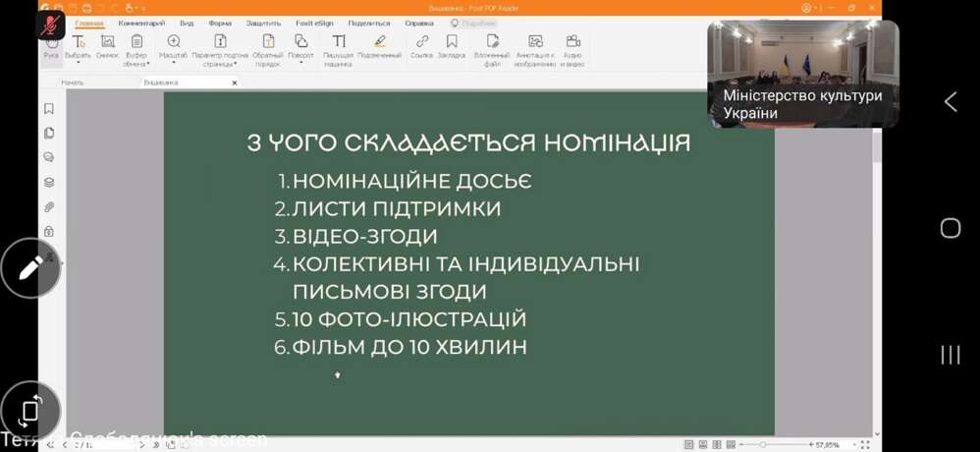The width and height of the screenshot is (980, 452).
Task: Open the Layers side panel
Action: tap(49, 183)
